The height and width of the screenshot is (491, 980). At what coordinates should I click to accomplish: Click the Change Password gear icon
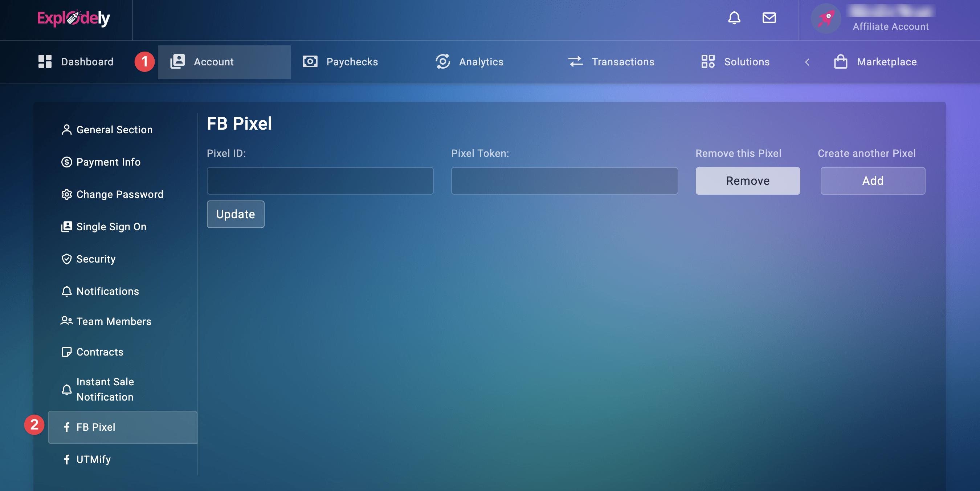point(66,194)
